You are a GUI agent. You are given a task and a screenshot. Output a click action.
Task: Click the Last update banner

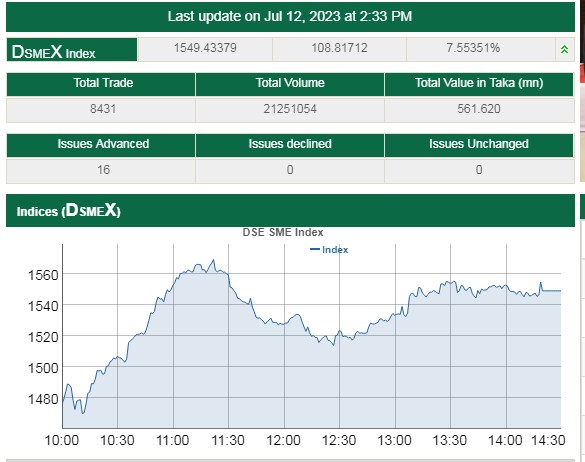[x=290, y=17]
